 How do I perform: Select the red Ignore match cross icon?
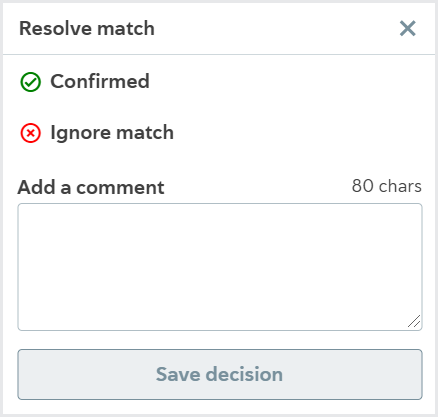pos(31,133)
